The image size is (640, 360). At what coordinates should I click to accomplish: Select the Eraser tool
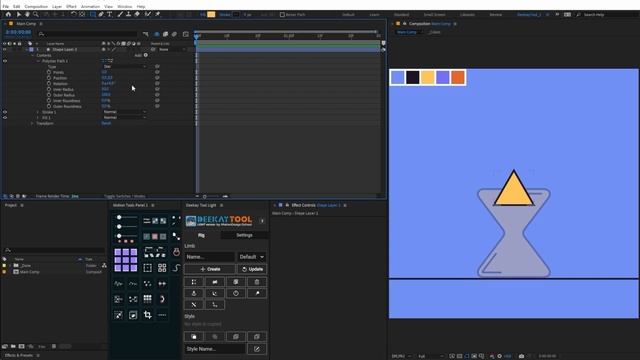[137, 14]
